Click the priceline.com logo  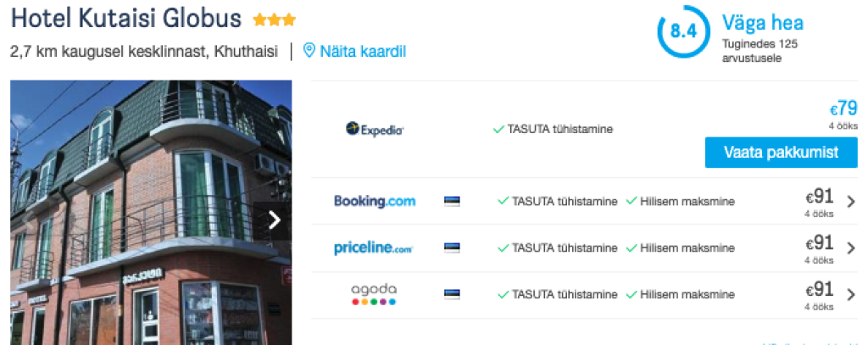click(373, 248)
